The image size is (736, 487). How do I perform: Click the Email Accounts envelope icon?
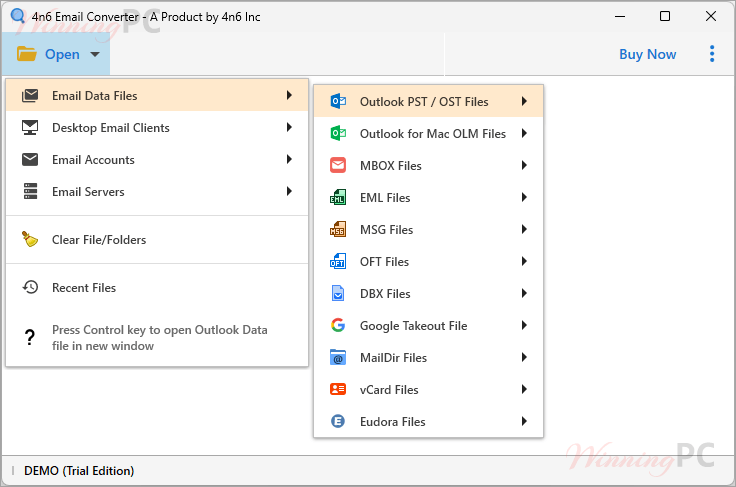30,160
